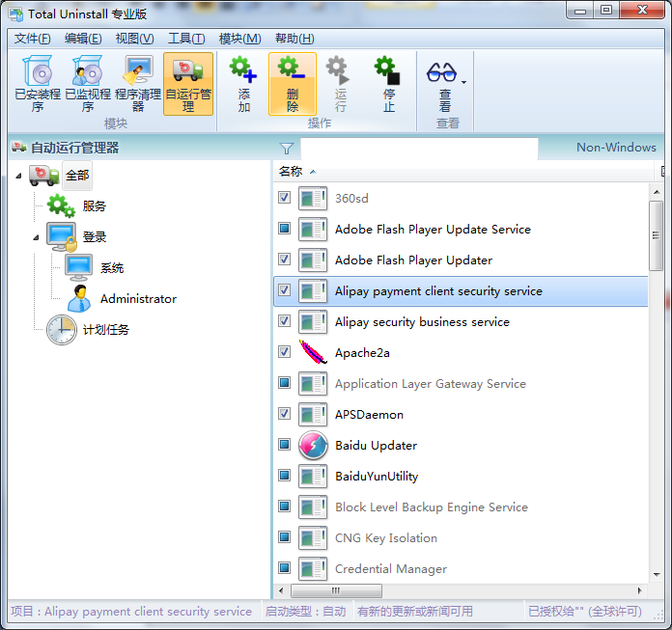This screenshot has height=630, width=672.
Task: Open the 已监视程序 (Monitored Programs) module
Action: (x=88, y=83)
